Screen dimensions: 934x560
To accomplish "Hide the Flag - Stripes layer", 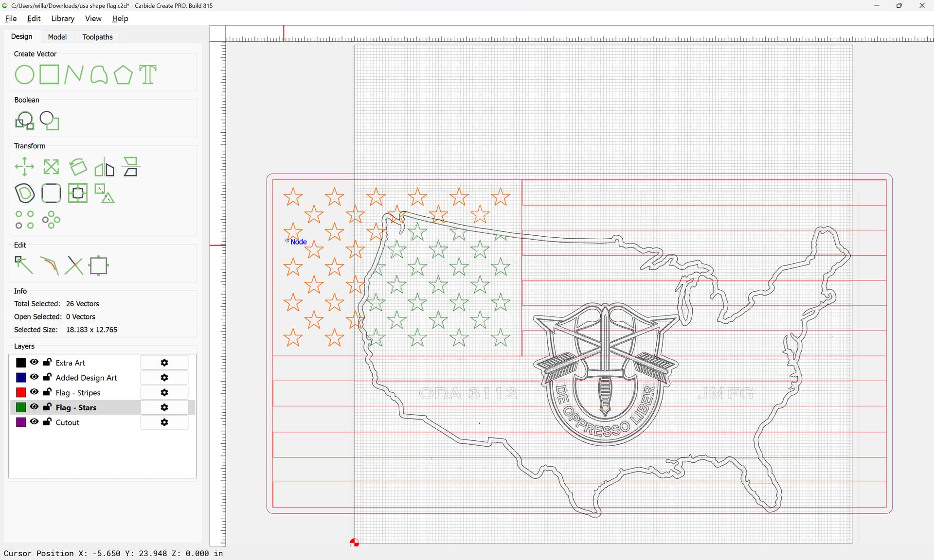I will tap(34, 392).
